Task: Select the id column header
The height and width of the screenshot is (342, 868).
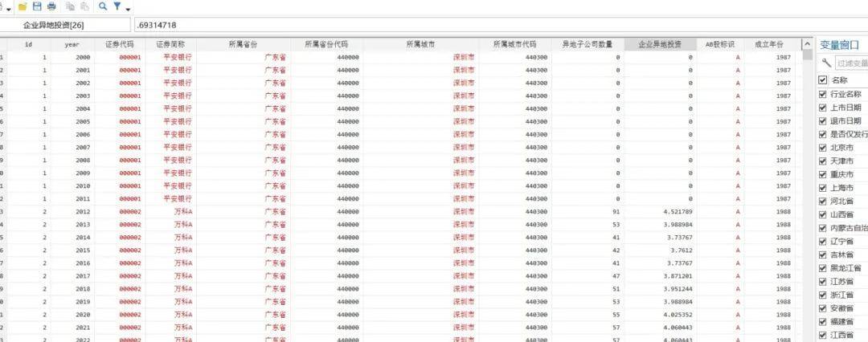Action: tap(28, 44)
